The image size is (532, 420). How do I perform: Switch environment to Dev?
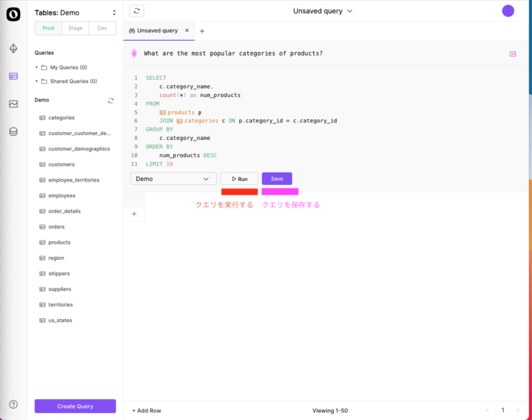(x=102, y=28)
